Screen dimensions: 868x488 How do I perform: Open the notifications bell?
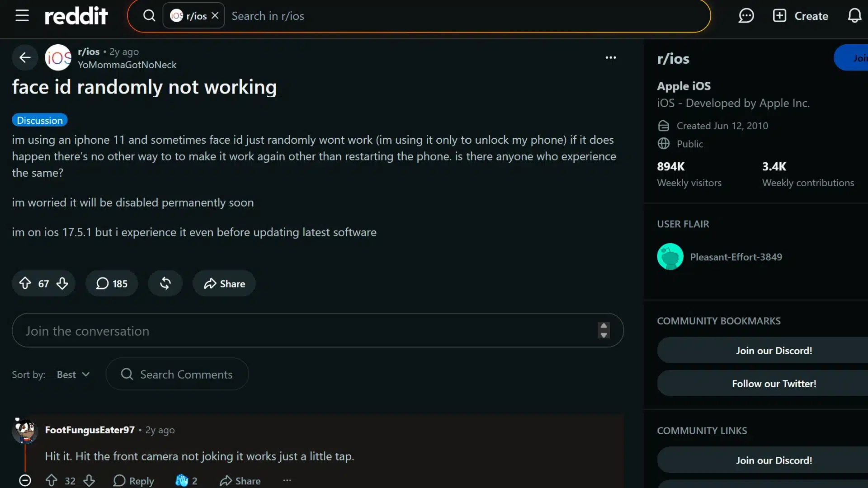coord(854,16)
